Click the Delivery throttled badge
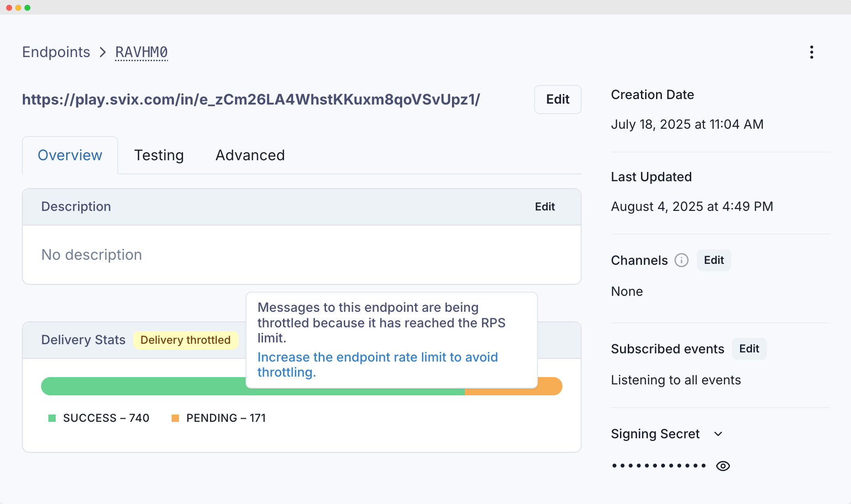This screenshot has height=504, width=851. pyautogui.click(x=185, y=340)
